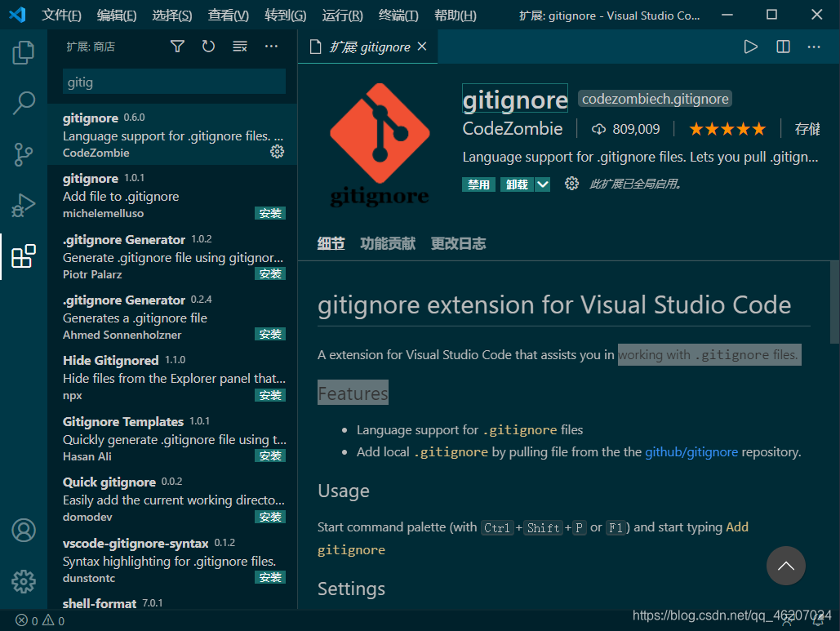Close the gitignore extension tab

coord(422,47)
